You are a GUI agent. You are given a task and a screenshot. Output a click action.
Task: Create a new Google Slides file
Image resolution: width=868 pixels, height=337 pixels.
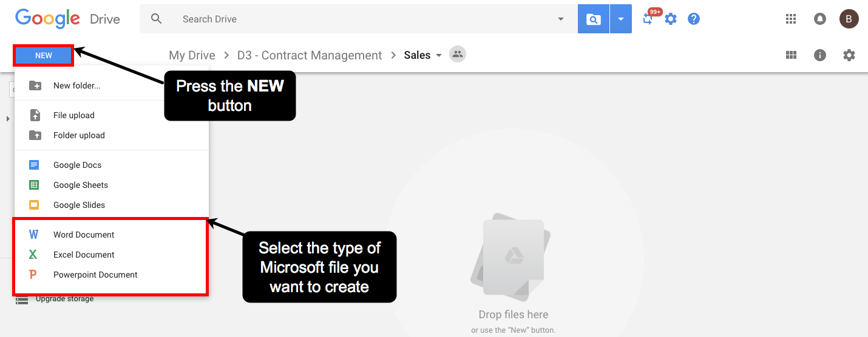pos(112,205)
